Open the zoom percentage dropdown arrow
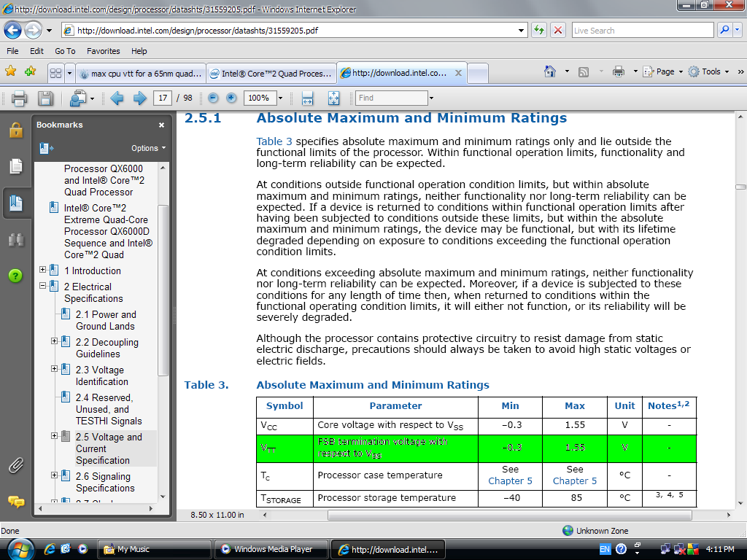 280,98
